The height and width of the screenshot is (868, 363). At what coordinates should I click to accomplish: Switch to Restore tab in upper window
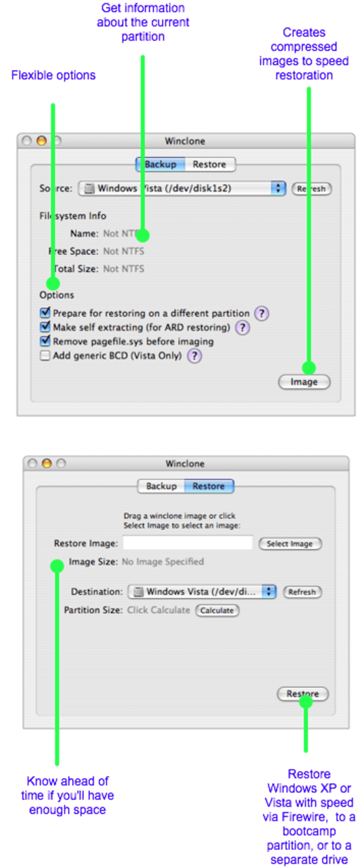pos(210,165)
